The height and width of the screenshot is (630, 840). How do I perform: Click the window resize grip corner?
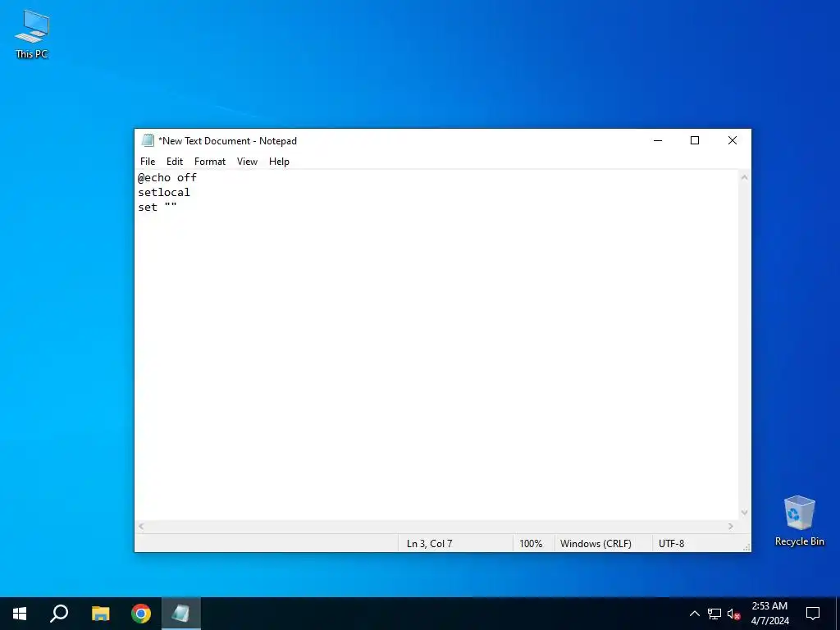(x=746, y=547)
